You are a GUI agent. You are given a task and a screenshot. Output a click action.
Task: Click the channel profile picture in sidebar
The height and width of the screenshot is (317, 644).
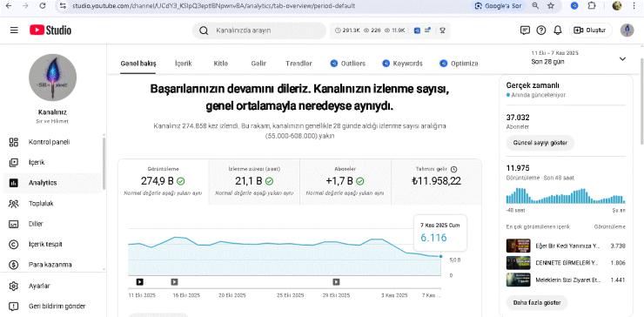(x=52, y=78)
